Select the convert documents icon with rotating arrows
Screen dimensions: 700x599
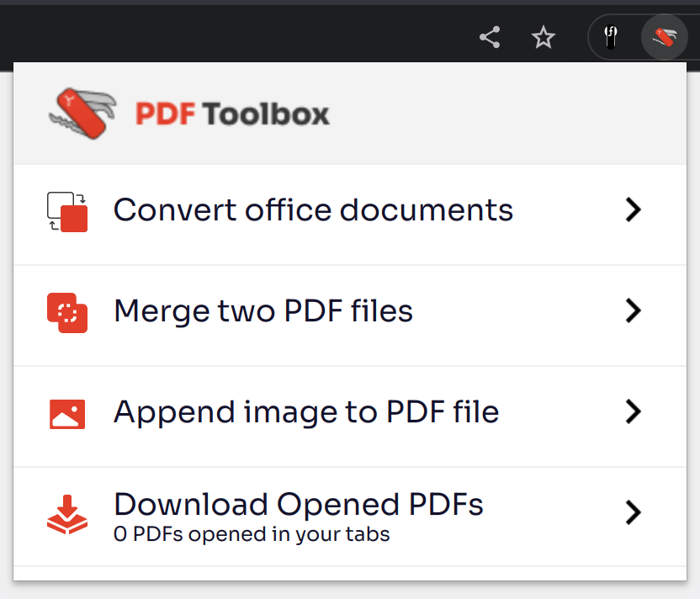click(x=66, y=212)
